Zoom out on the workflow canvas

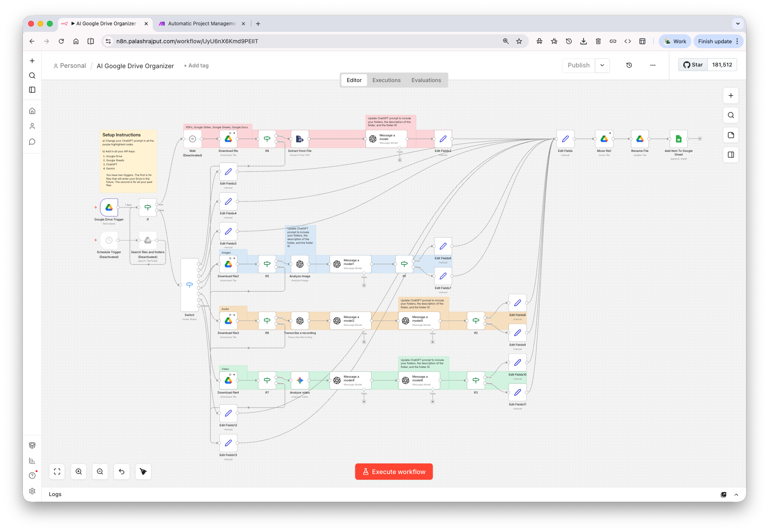[100, 472]
